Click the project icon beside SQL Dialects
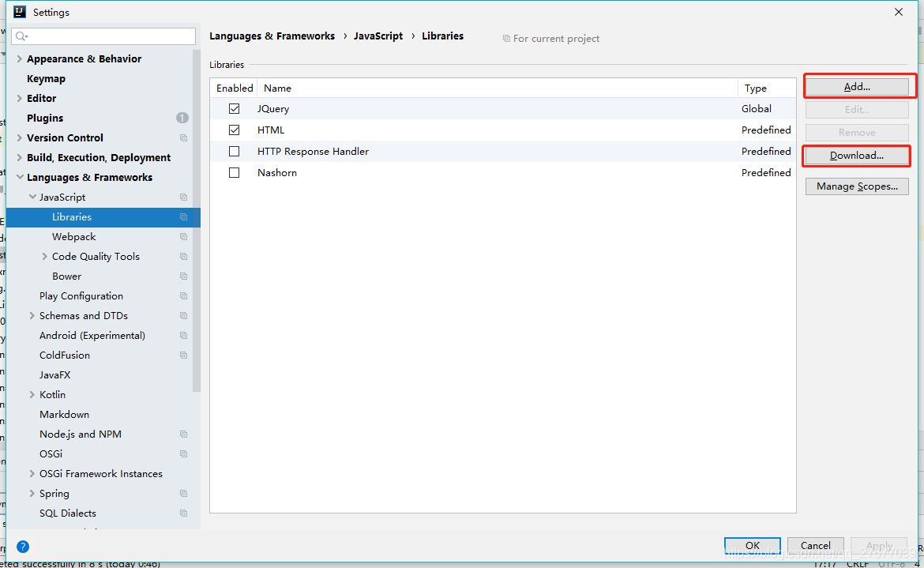This screenshot has height=568, width=924. tap(183, 513)
